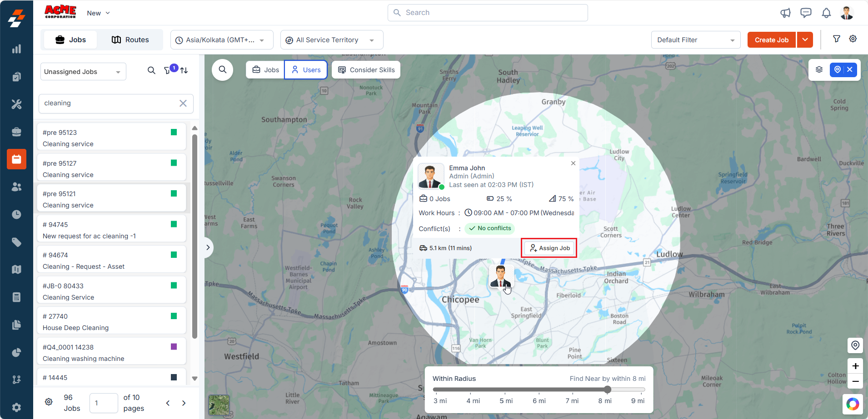This screenshot has width=868, height=419.
Task: Open the job list settings gear at bottom
Action: [x=49, y=402]
